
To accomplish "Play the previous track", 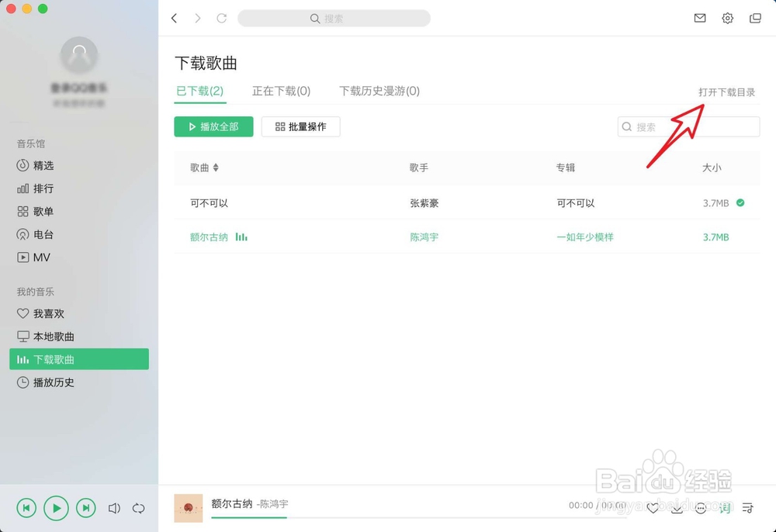I will (26, 508).
